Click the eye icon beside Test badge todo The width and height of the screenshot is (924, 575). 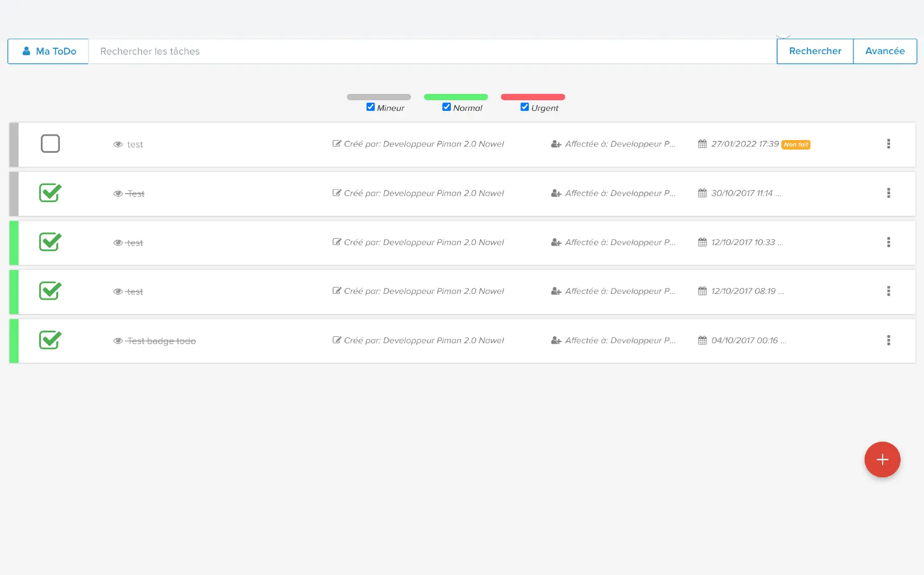point(118,341)
